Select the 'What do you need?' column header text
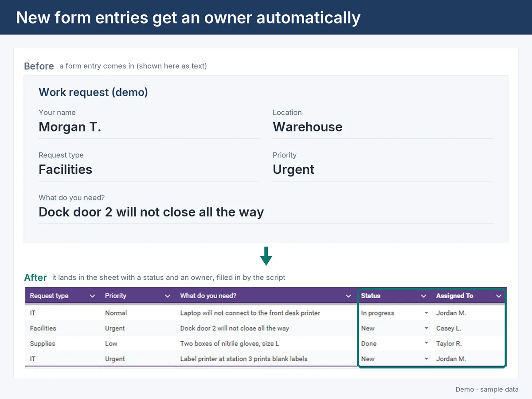The image size is (532, 399). click(x=208, y=296)
